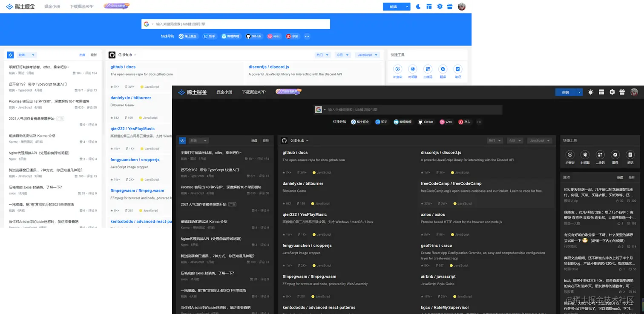Open 京东 quick-nav shortcut in dark window
644x314 pixels.
tap(465, 122)
